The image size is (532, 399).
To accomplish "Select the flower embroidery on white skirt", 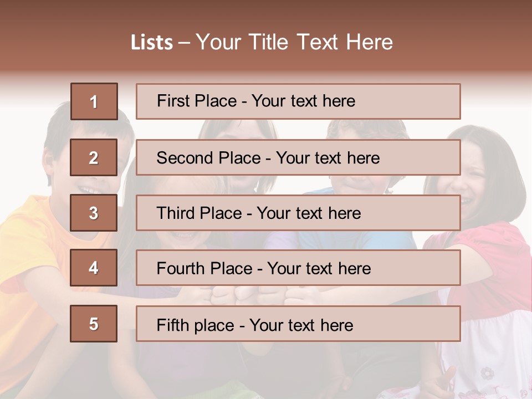I will tap(488, 373).
